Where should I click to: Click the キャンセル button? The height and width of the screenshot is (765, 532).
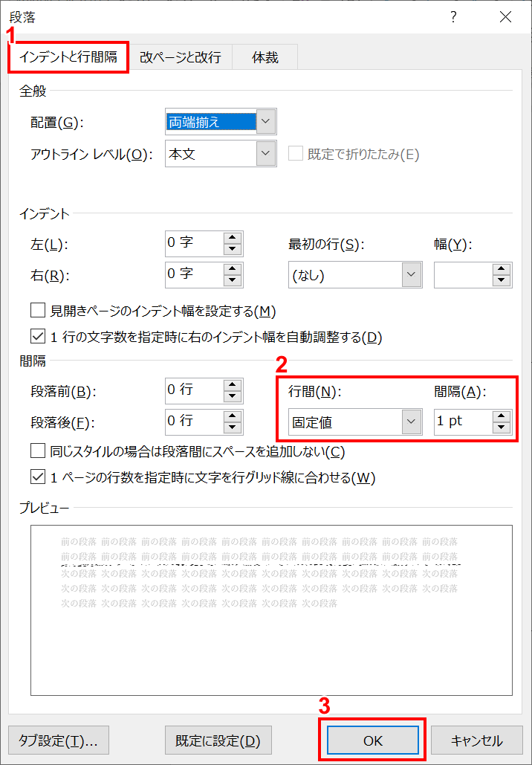click(x=476, y=740)
